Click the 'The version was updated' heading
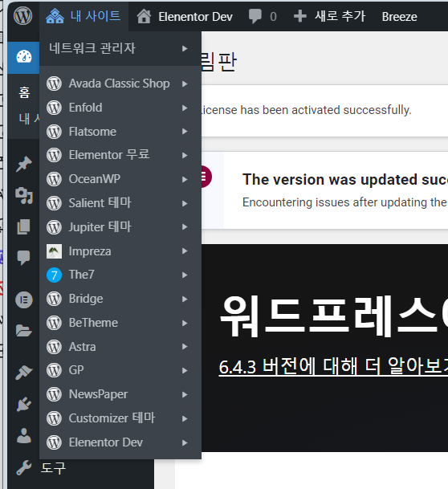The image size is (448, 489). point(345,180)
